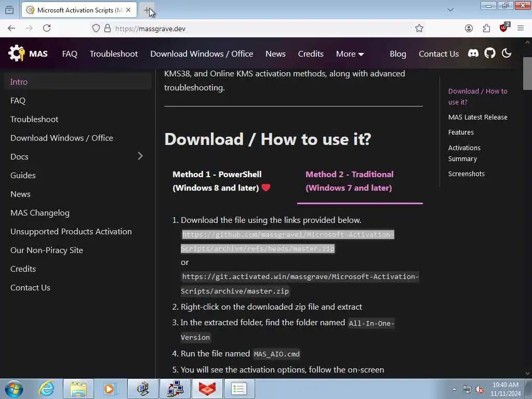The height and width of the screenshot is (399, 532).
Task: Open Contact Us in top navbar
Action: 438,54
